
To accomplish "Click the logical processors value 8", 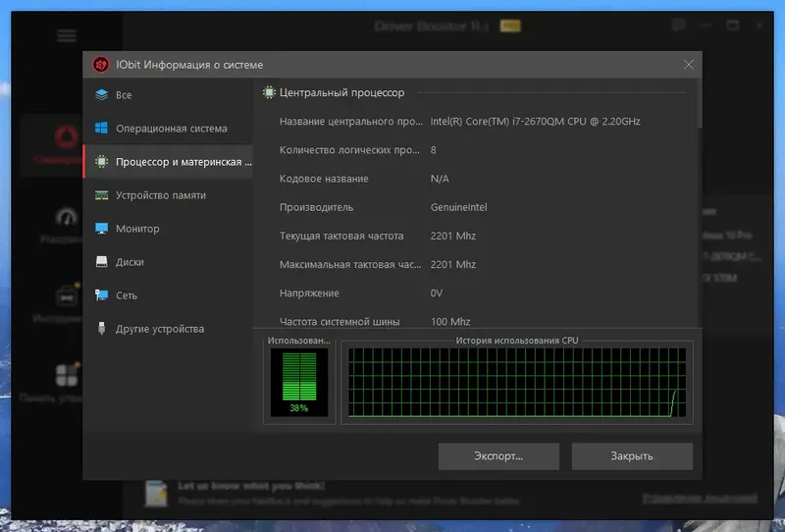I will coord(433,150).
